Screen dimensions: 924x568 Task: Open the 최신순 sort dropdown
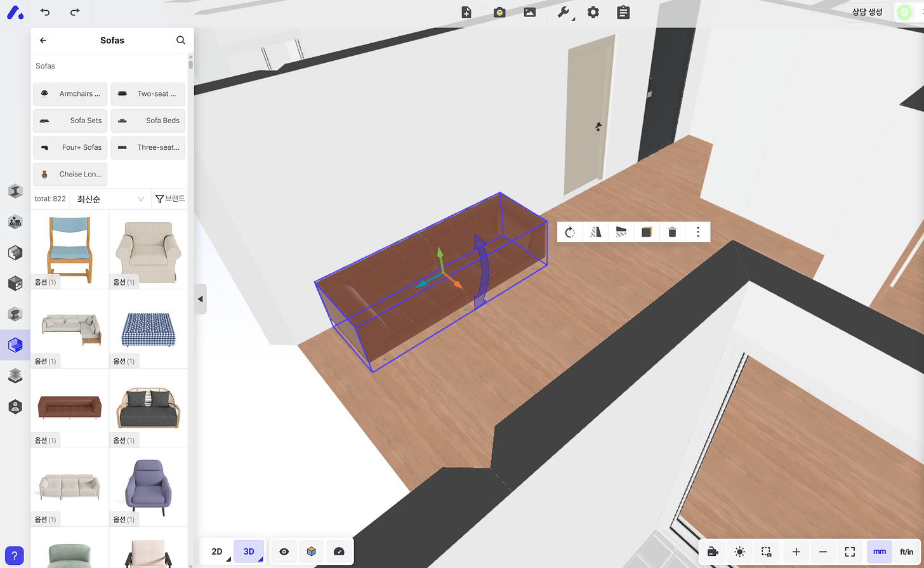coord(110,199)
